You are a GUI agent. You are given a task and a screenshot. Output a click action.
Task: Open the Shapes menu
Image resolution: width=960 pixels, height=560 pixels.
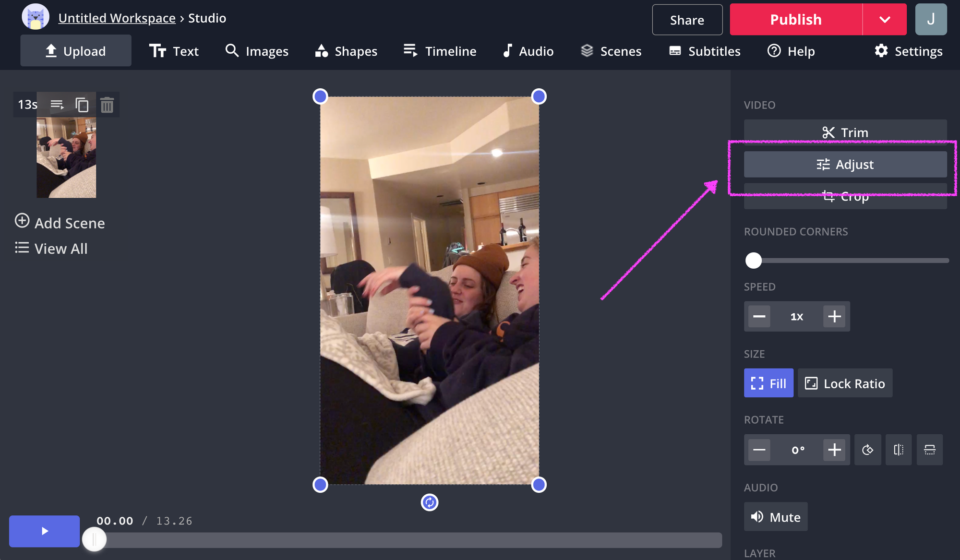tap(346, 51)
